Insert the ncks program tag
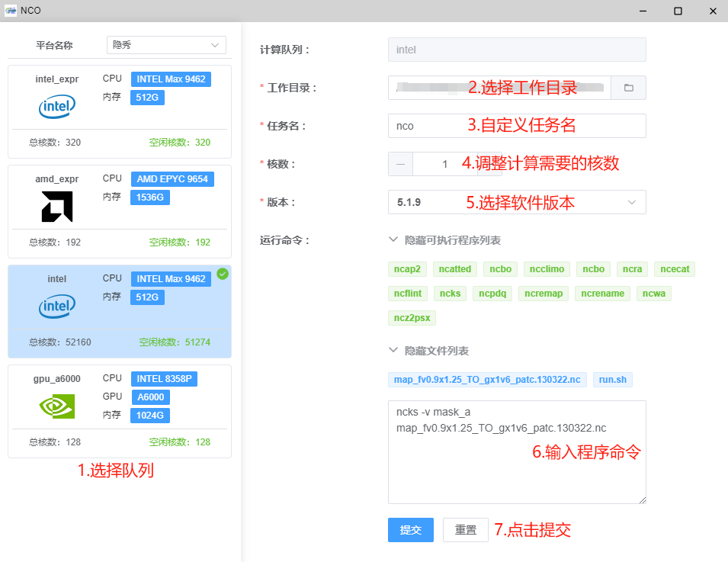This screenshot has height=562, width=728. 450,294
